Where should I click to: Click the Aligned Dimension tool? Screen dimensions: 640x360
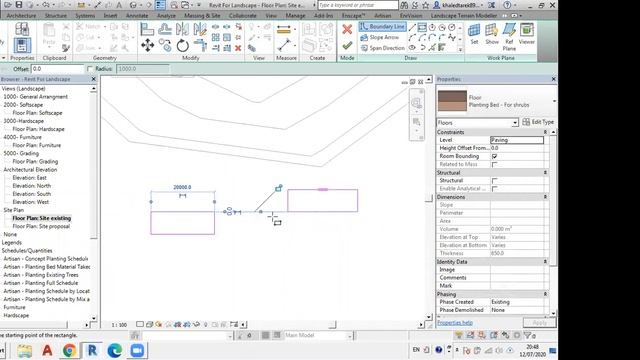[x=284, y=45]
